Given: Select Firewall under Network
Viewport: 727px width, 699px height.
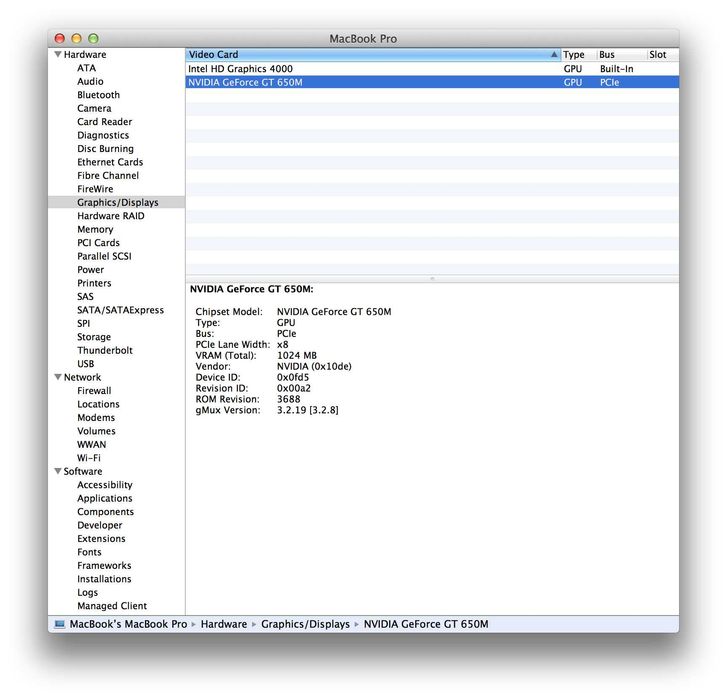Looking at the screenshot, I should 94,390.
